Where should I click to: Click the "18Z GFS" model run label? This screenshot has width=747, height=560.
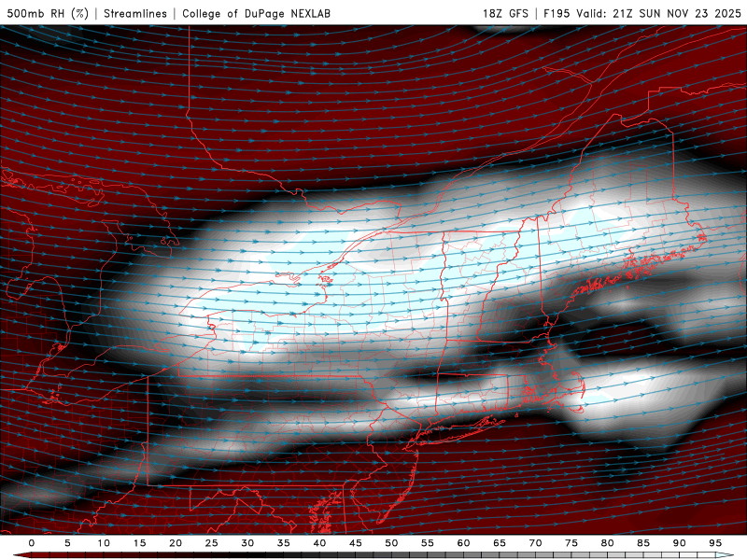click(505, 13)
